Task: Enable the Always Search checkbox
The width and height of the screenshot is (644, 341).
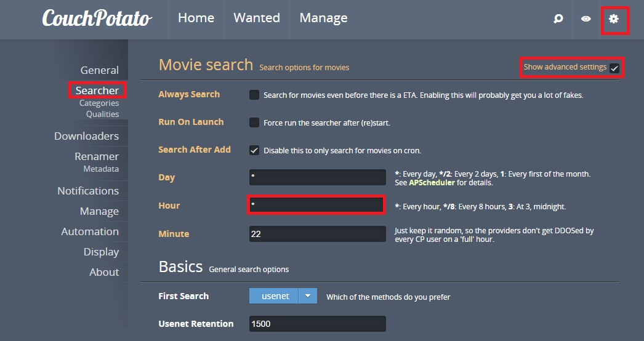Action: point(254,95)
